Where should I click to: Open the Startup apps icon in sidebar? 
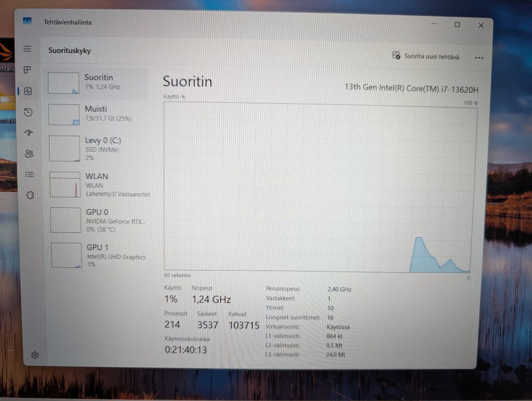tap(29, 133)
